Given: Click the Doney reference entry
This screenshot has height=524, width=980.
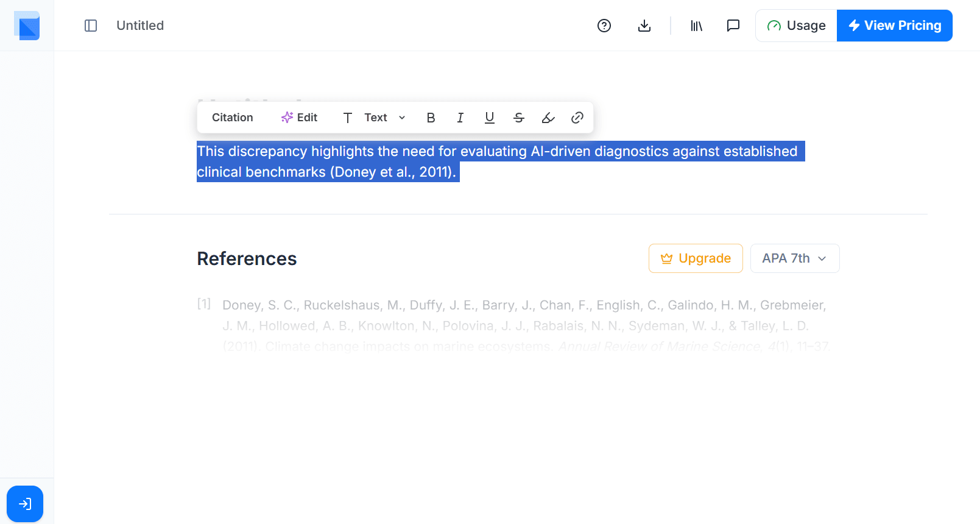Looking at the screenshot, I should 524,325.
